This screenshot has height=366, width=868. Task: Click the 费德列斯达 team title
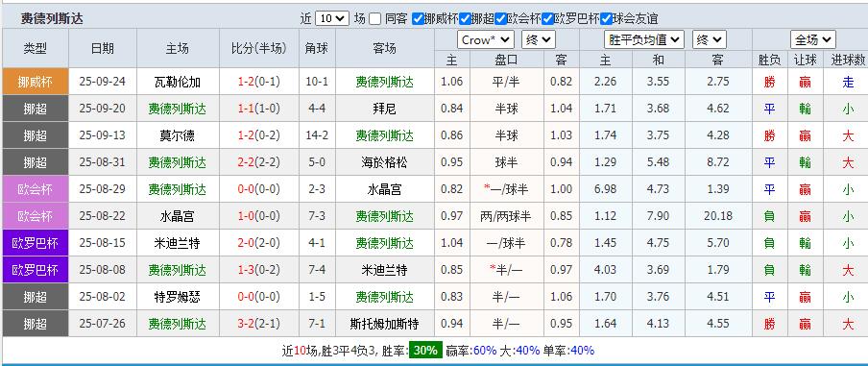(x=52, y=19)
